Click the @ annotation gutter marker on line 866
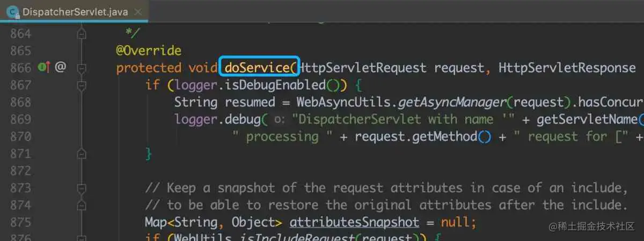This screenshot has width=644, height=241. click(61, 68)
